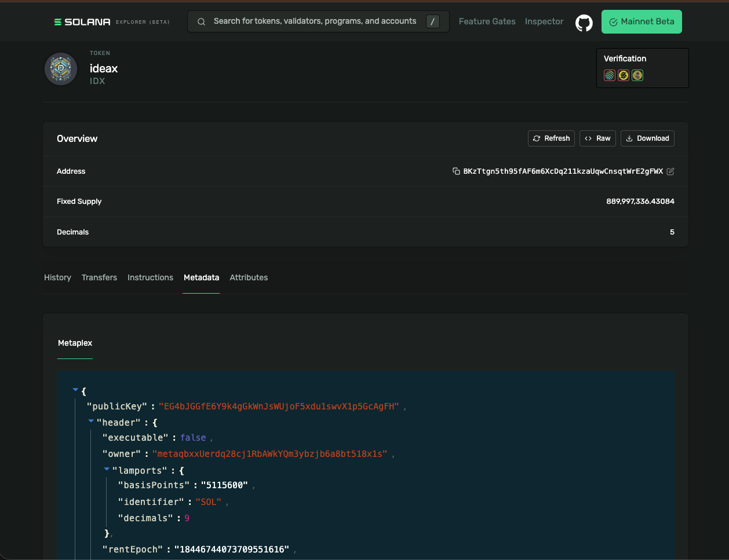
Task: Click the token address BKzTtgn5th95...
Action: 563,171
